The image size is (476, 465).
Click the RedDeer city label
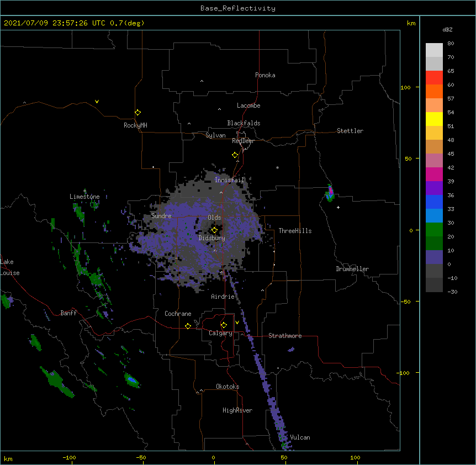click(243, 141)
